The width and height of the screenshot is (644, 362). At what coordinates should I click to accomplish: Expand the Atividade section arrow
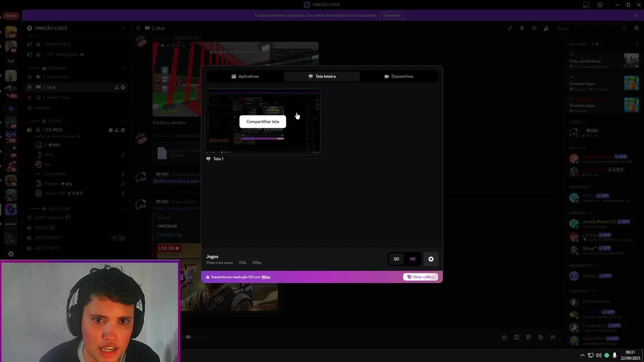[x=636, y=44]
